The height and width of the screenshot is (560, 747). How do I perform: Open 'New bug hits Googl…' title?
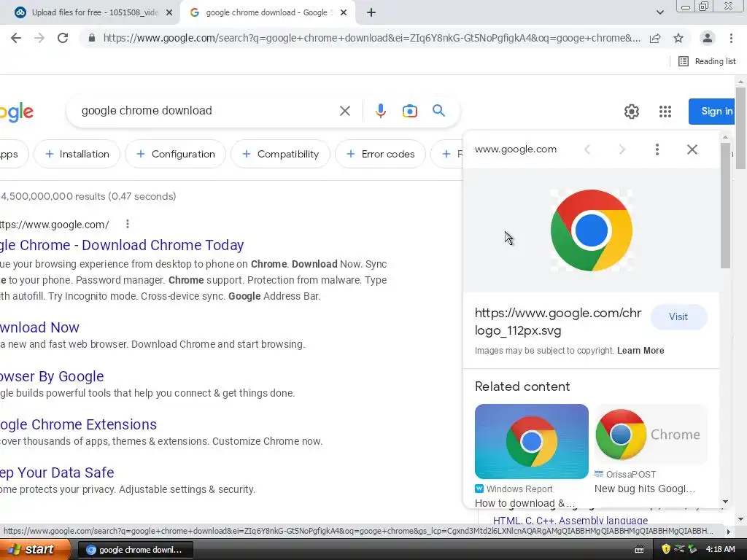pyautogui.click(x=645, y=489)
